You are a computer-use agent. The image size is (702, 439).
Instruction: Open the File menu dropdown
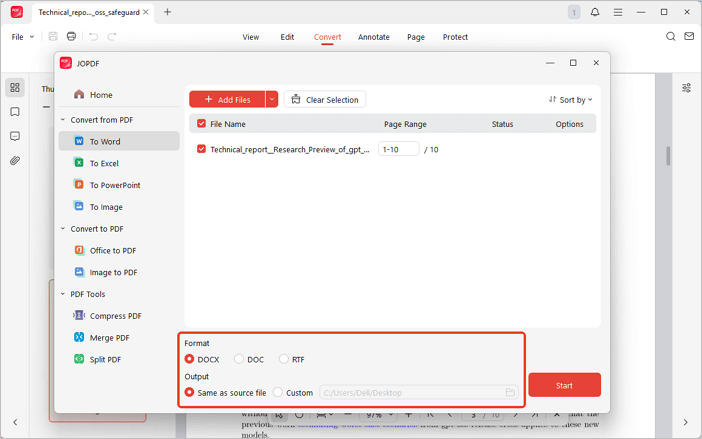[x=23, y=37]
